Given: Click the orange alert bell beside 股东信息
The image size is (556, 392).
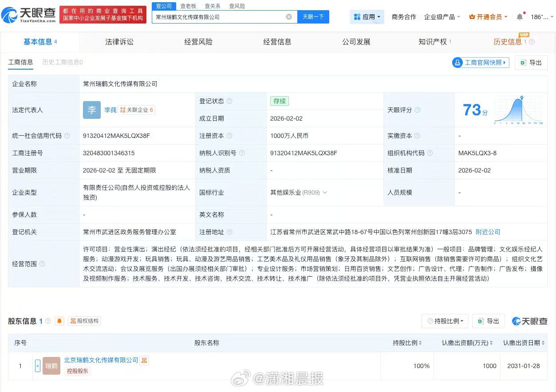Looking at the screenshot, I should (59, 321).
